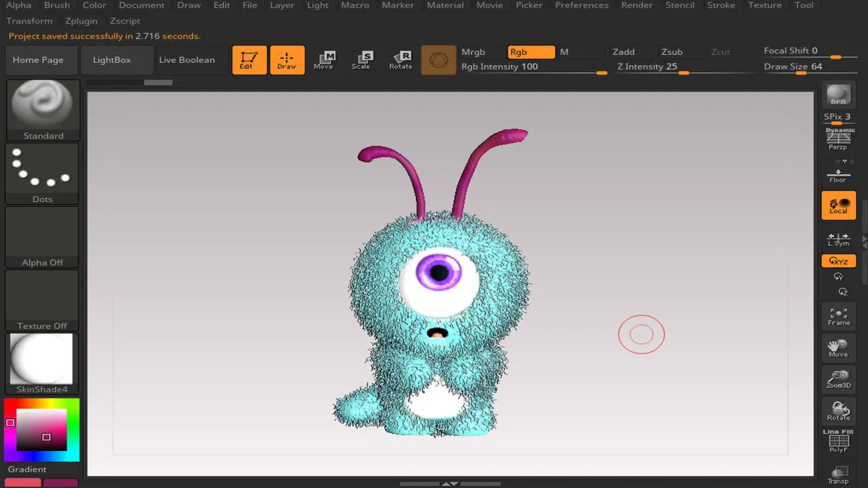Open the Zplugin menu
Image resolution: width=868 pixels, height=488 pixels.
pos(81,21)
